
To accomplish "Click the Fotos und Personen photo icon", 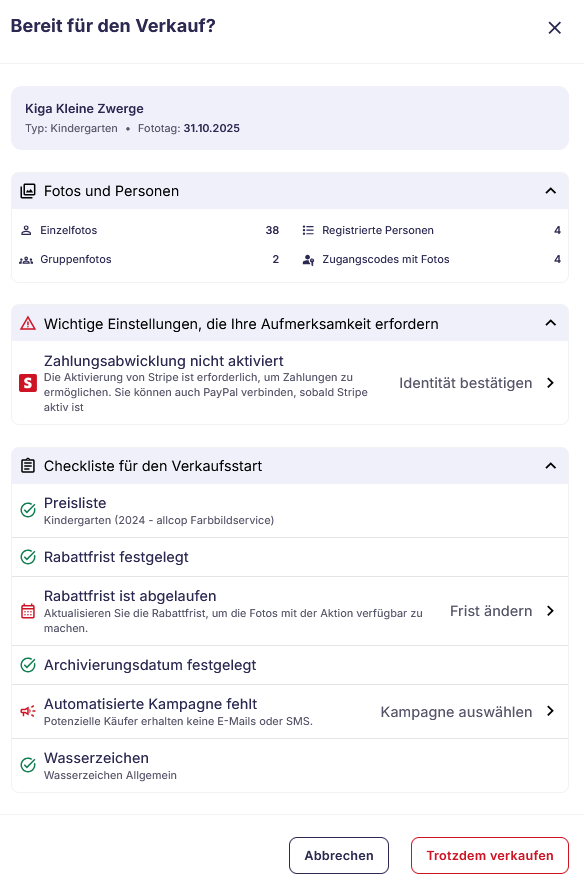I will (x=26, y=190).
